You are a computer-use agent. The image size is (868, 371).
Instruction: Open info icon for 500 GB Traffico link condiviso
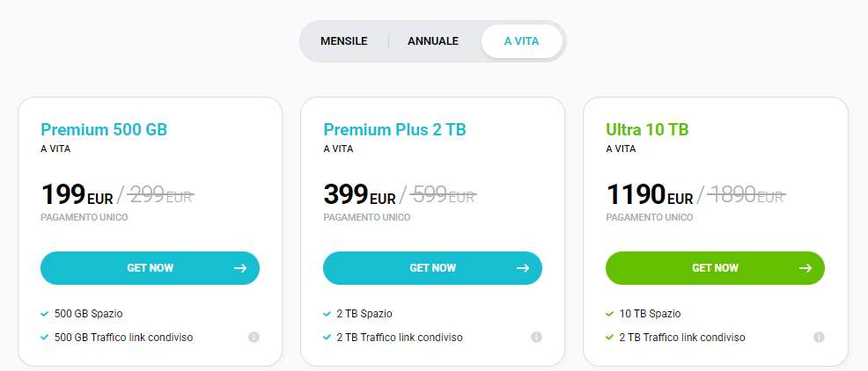[x=254, y=337]
